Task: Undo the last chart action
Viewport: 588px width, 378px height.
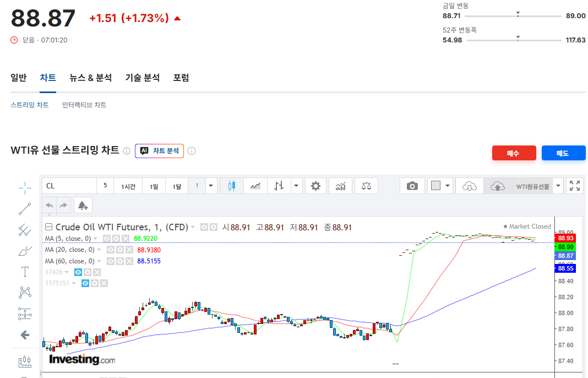Action: [x=49, y=206]
